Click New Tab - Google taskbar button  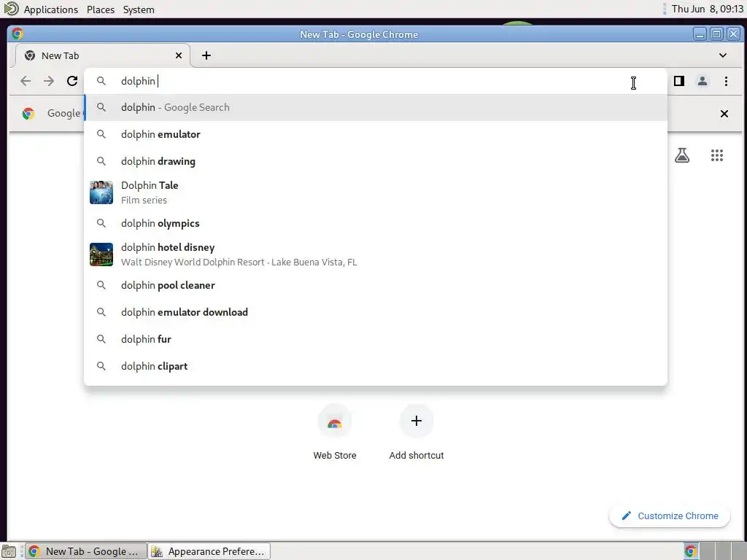(x=86, y=551)
